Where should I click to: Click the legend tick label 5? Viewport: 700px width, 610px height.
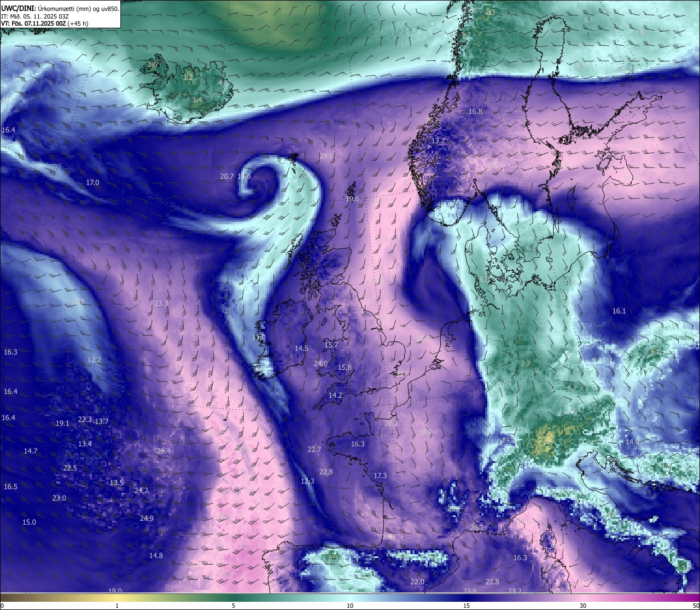pos(234,606)
